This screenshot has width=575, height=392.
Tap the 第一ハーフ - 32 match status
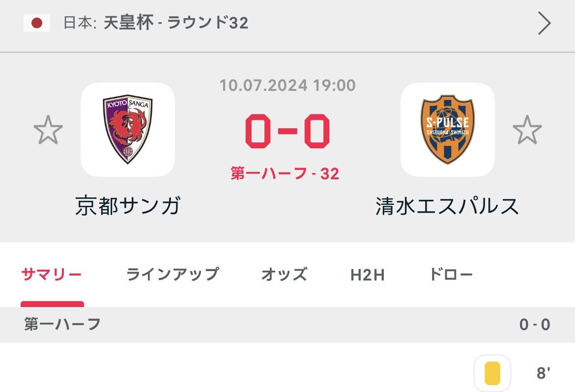pyautogui.click(x=285, y=173)
